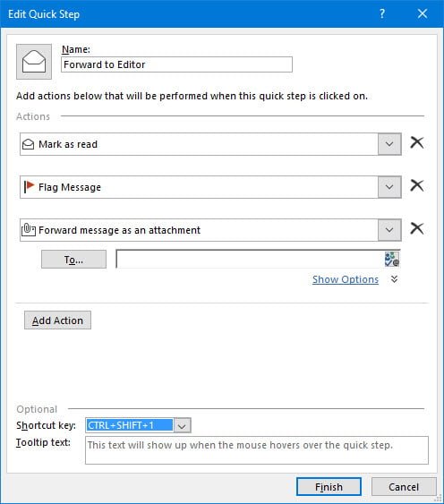Delete the Forward message as attachment action
Image resolution: width=444 pixels, height=504 pixels.
click(x=417, y=228)
